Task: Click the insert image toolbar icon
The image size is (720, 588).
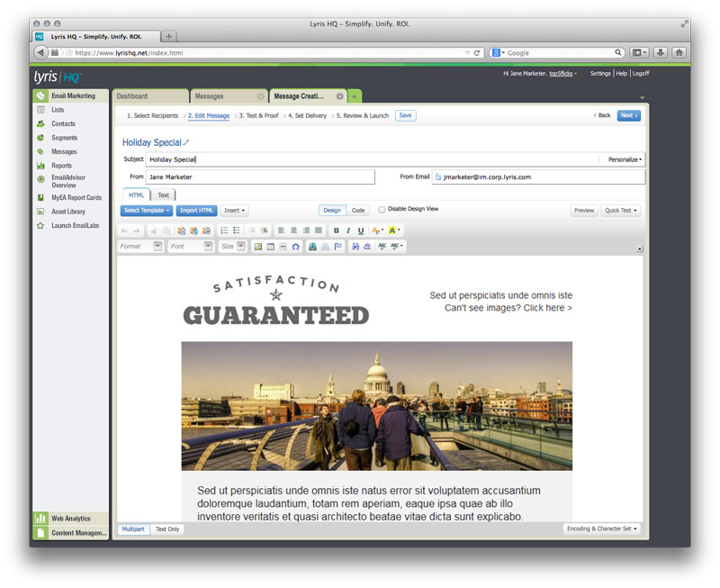Action: pos(257,246)
